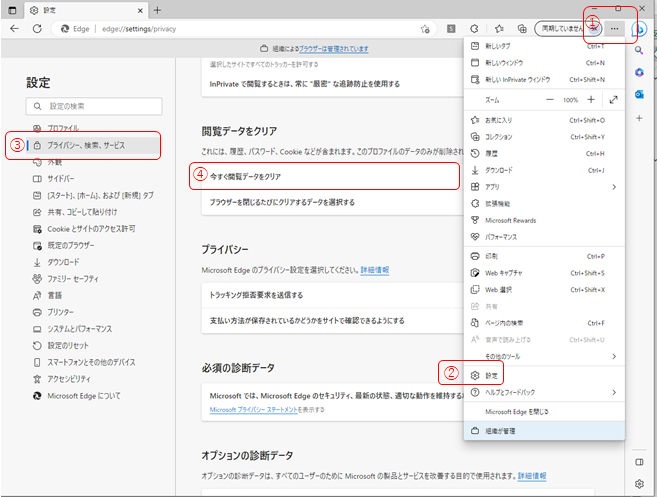This screenshot has height=497, width=657.
Task: Select ページ内の検索 in the menu
Action: point(544,323)
